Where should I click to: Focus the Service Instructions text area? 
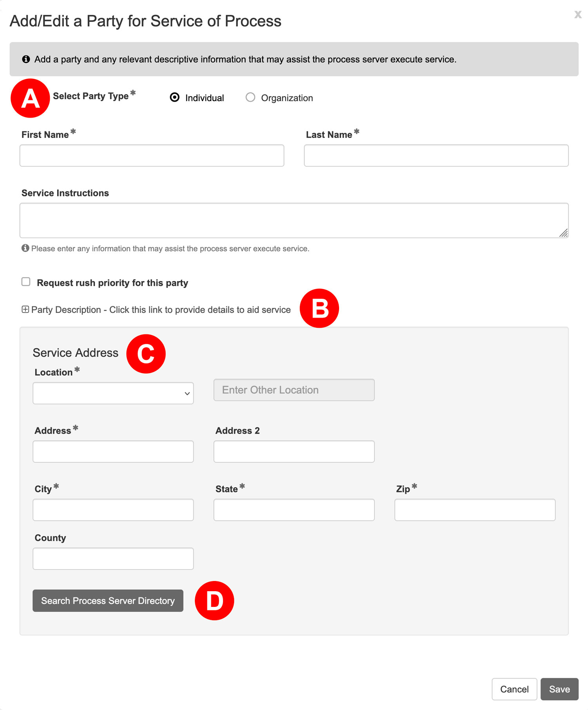(x=294, y=220)
